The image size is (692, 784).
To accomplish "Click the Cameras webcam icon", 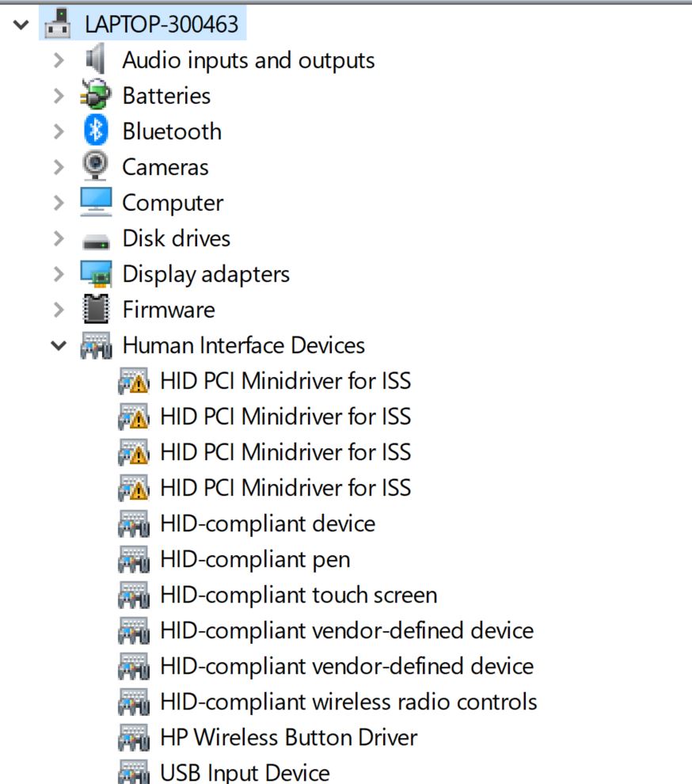I will 96,166.
